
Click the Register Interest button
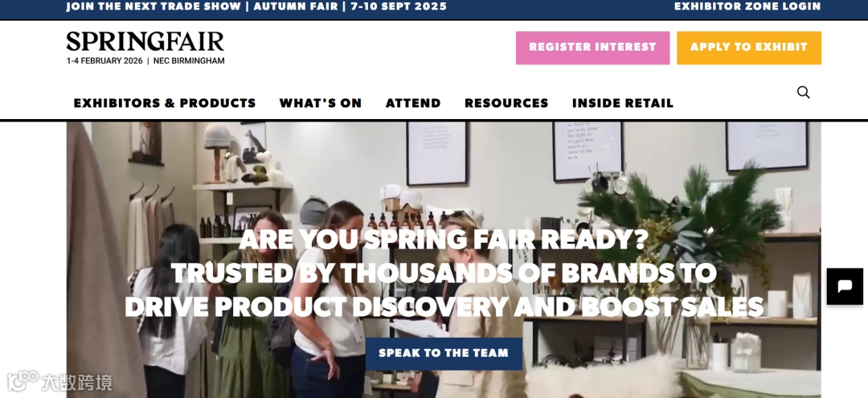[593, 47]
